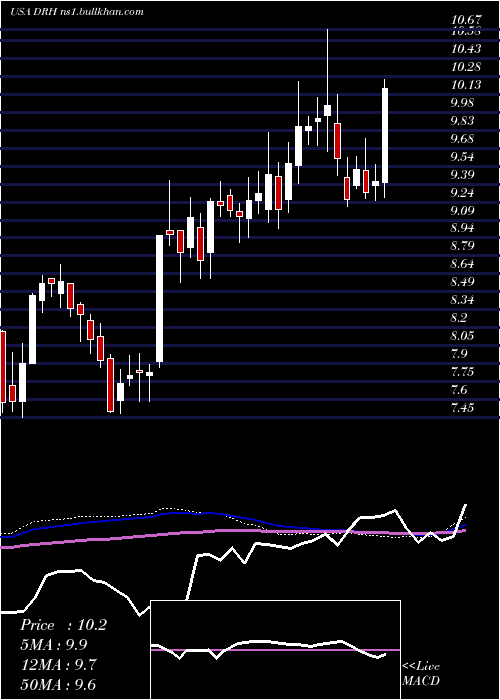Click the 'USA DRH ns1.bullkhan.com' header text
Image resolution: width=500 pixels, height=700 pixels.
pyautogui.click(x=77, y=12)
